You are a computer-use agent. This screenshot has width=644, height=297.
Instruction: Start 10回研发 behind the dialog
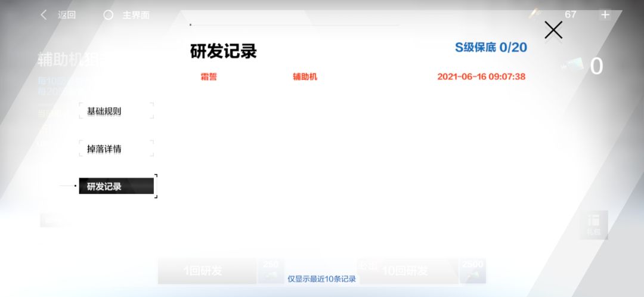click(x=408, y=271)
